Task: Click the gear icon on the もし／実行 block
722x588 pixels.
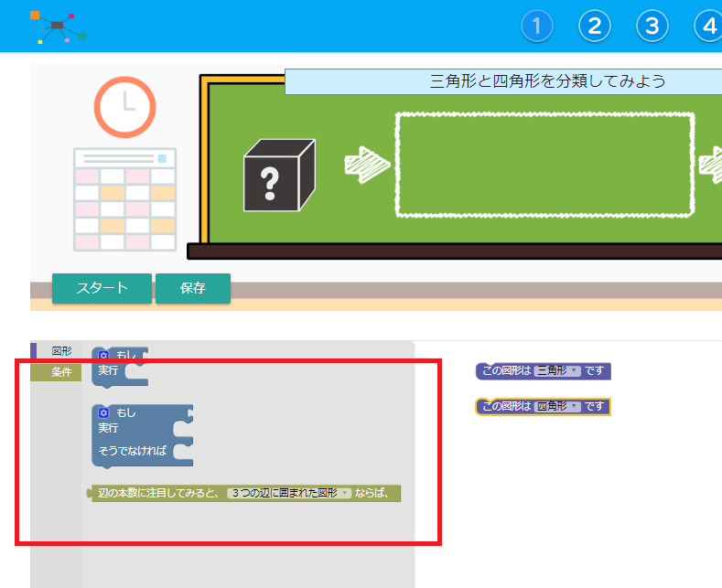Action: click(104, 355)
